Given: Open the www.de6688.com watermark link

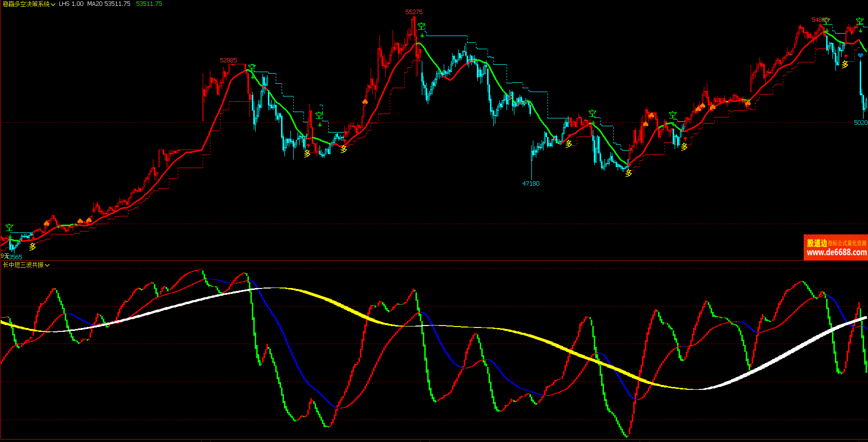Looking at the screenshot, I should point(836,252).
